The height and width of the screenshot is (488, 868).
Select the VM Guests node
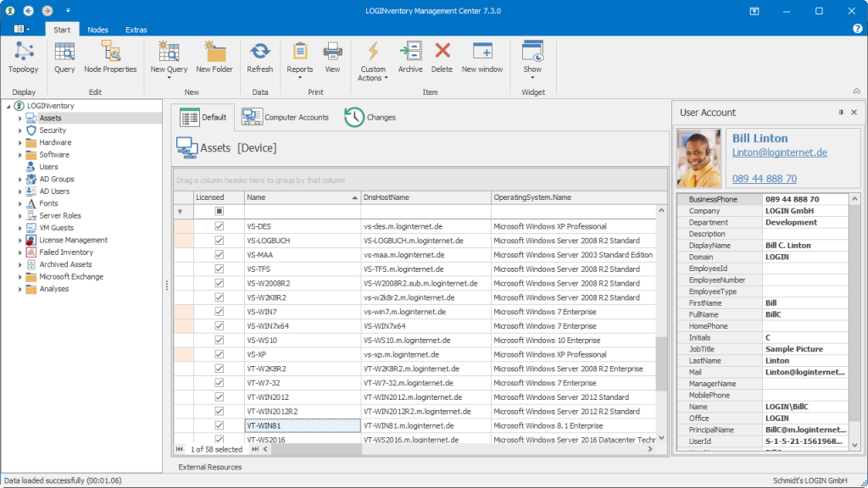(x=56, y=227)
